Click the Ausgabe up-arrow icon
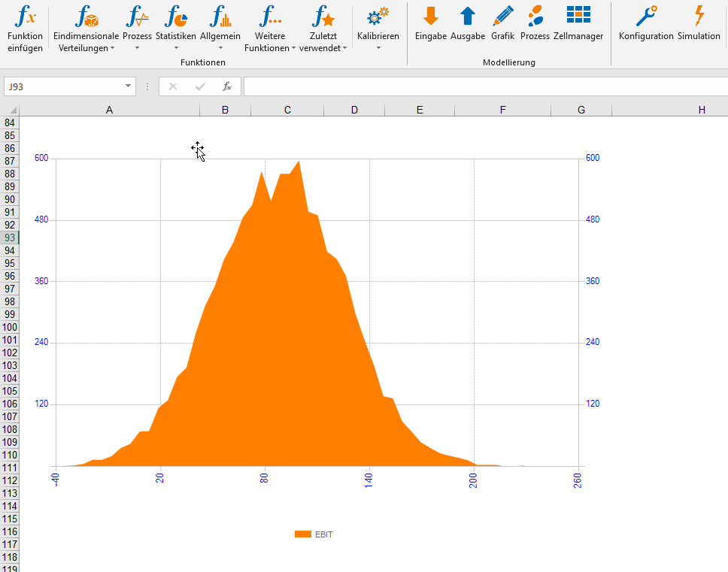This screenshot has height=572, width=728. tap(468, 16)
